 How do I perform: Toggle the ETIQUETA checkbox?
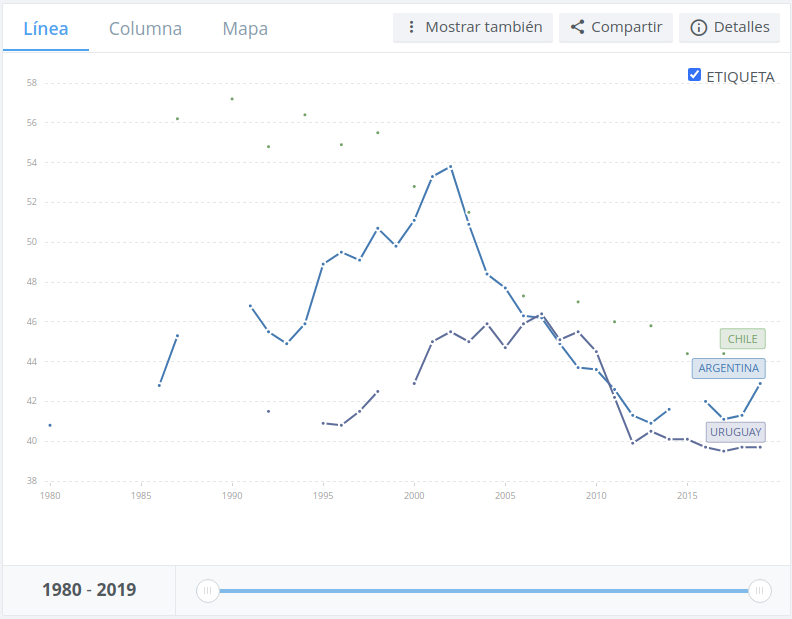(695, 76)
